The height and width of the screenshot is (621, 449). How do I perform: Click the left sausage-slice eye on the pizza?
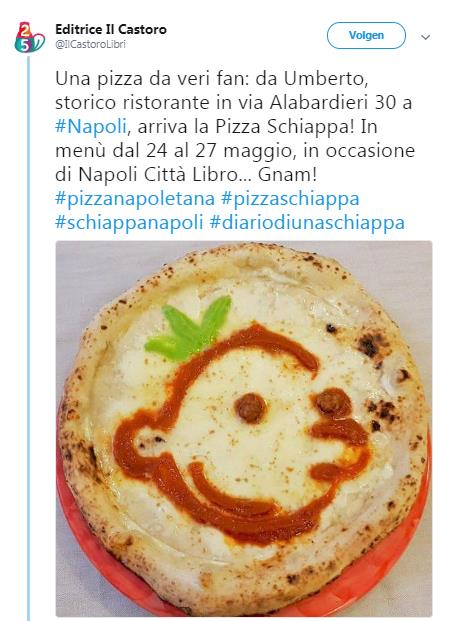tap(250, 408)
